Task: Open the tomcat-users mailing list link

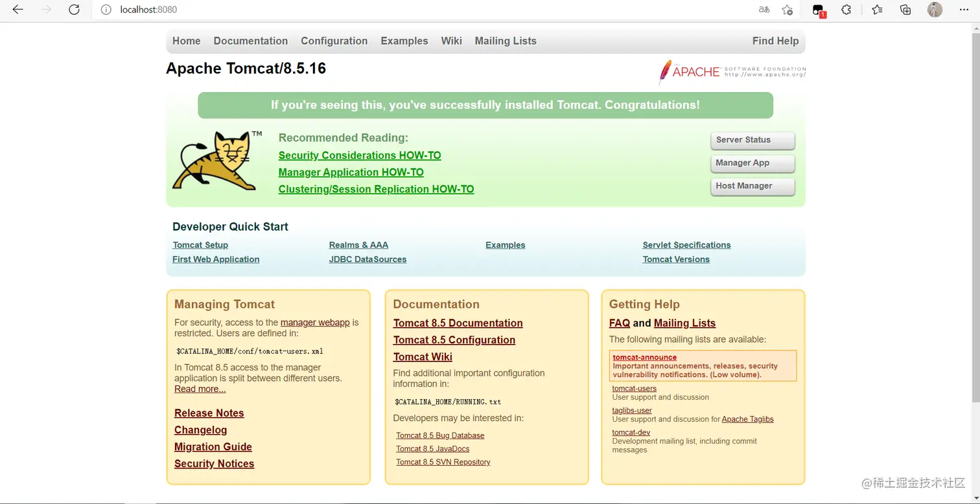Action: coord(635,389)
